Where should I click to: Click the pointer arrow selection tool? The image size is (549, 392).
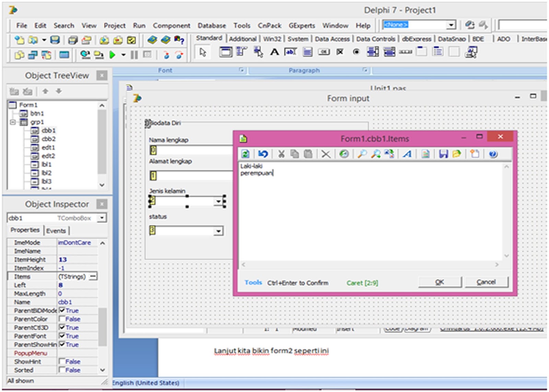tap(203, 52)
